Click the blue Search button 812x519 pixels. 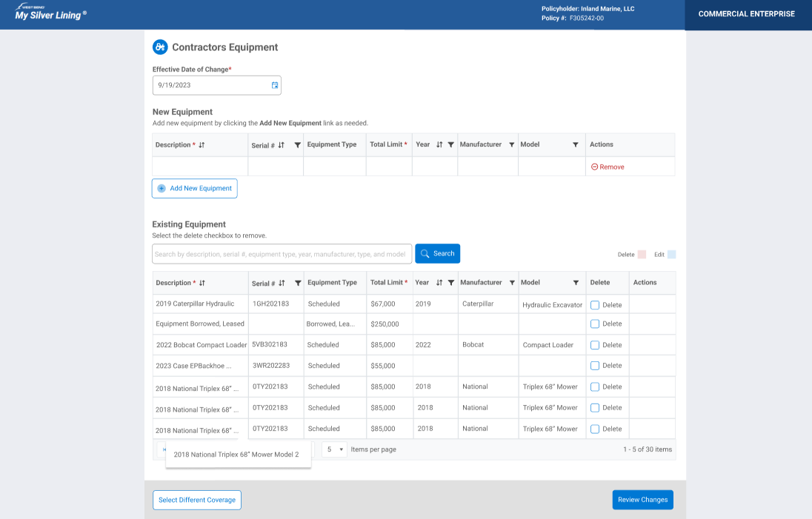coord(438,253)
